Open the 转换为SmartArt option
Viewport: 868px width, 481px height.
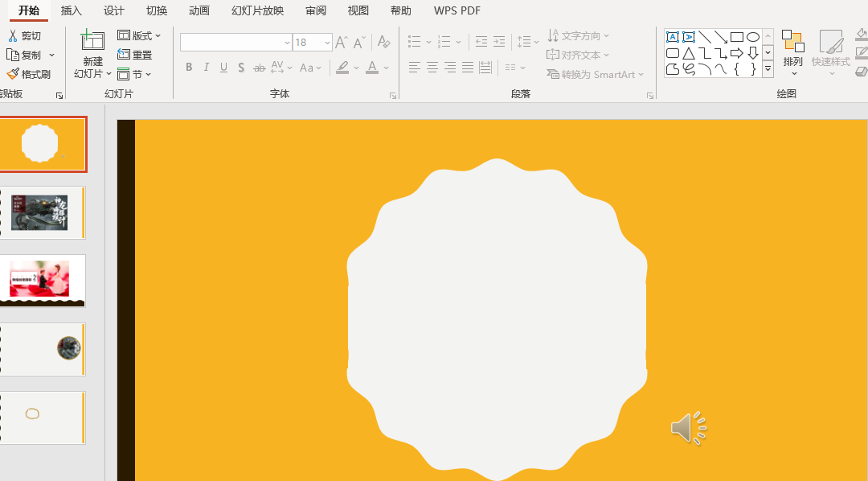[595, 74]
